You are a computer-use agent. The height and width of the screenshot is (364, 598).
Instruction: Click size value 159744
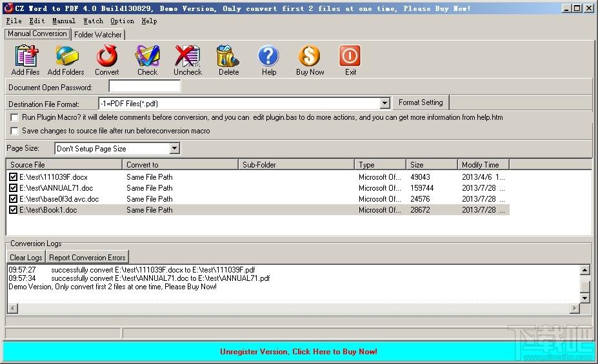coord(422,188)
